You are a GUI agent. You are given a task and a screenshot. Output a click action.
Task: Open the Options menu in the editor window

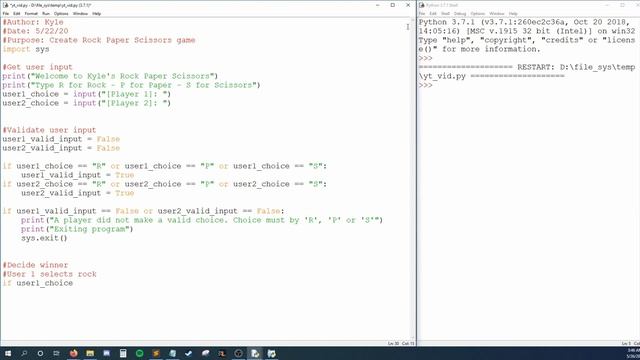pyautogui.click(x=61, y=13)
